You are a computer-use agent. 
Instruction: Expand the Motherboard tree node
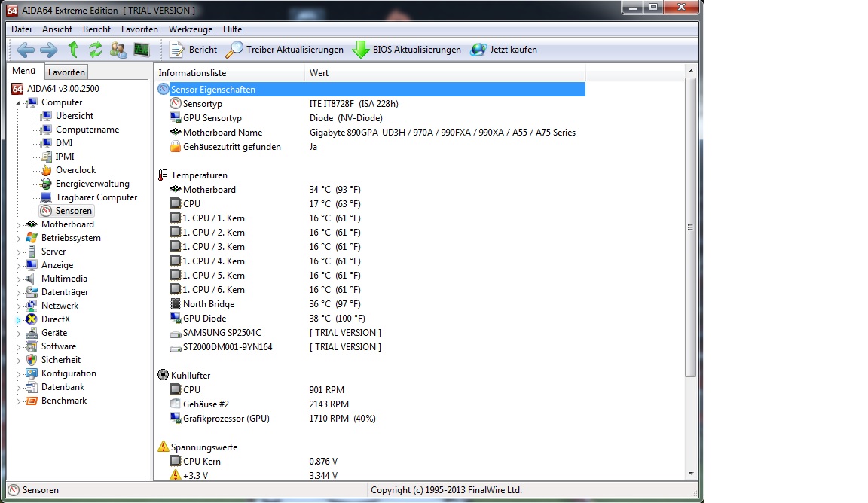coord(18,225)
